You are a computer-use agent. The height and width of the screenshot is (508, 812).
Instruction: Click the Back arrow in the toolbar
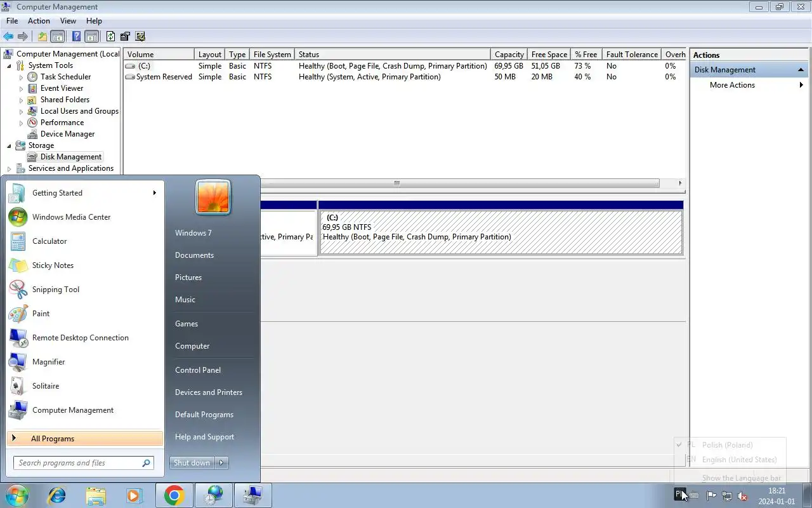(8, 37)
